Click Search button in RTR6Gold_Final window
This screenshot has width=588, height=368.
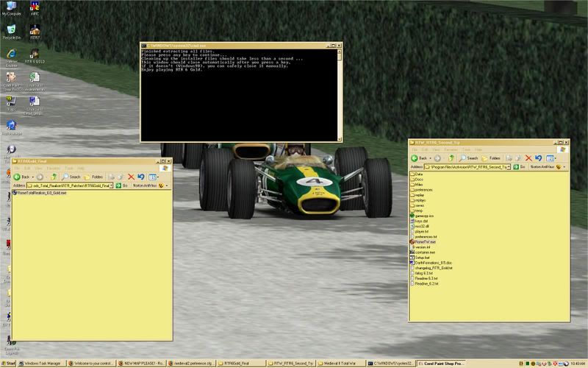[x=71, y=177]
